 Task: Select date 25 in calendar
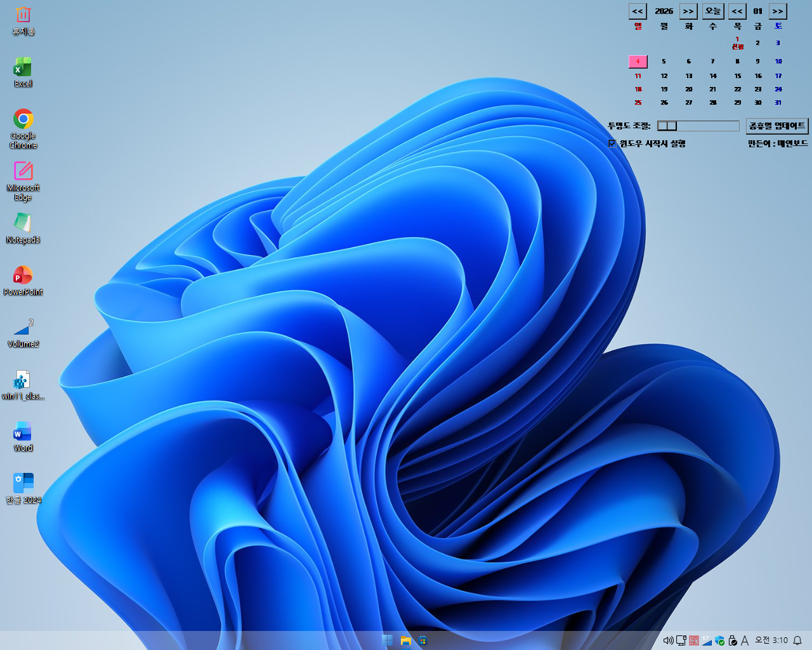[638, 102]
